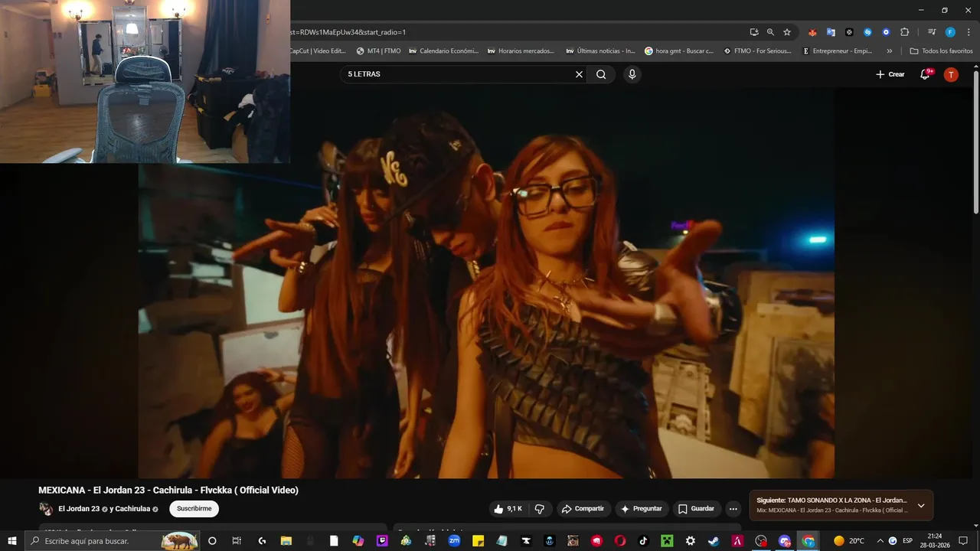Screen dimensions: 980x551
Task: Open Sticky Notes yellow taskbar icon
Action: point(478,540)
